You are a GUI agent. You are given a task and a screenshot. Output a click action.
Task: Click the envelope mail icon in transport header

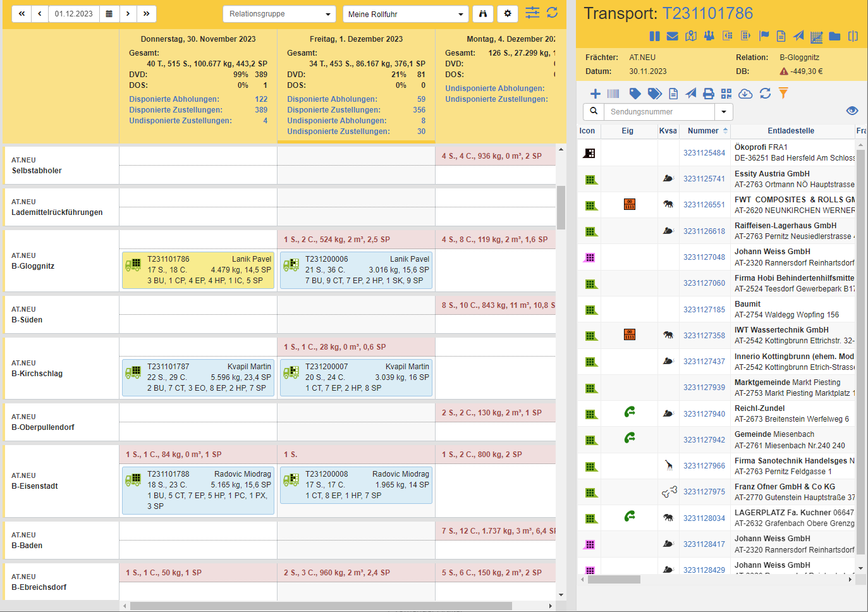(672, 36)
